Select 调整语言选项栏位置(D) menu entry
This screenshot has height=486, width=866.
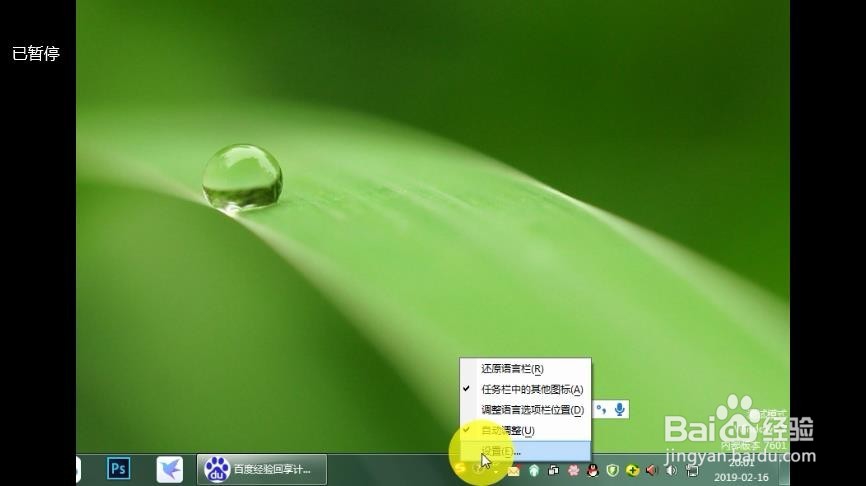tap(525, 410)
